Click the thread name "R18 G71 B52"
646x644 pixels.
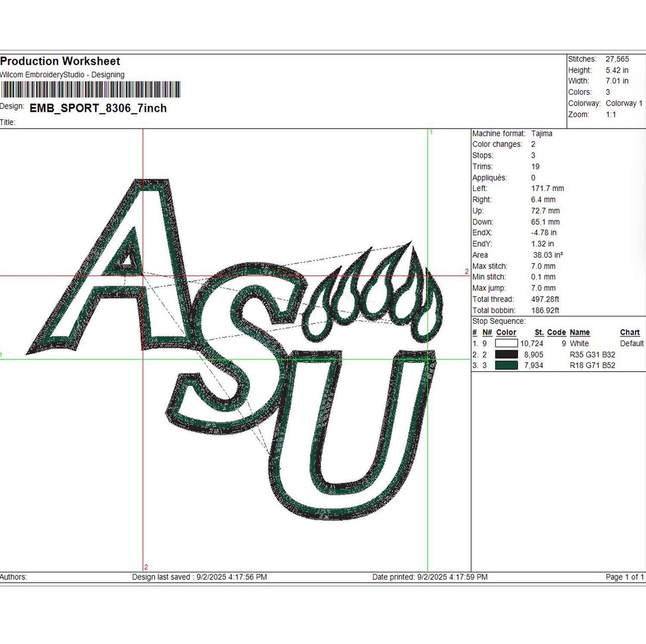click(x=592, y=366)
